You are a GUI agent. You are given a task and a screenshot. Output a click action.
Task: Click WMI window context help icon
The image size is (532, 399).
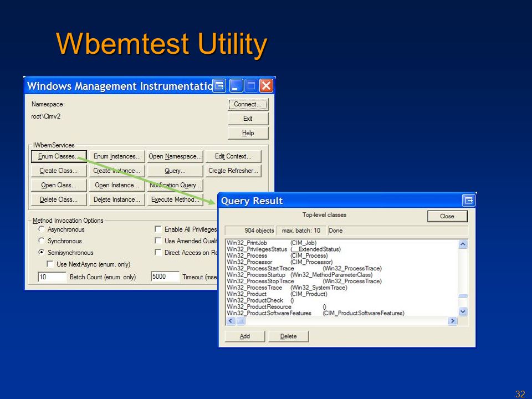[x=219, y=85]
